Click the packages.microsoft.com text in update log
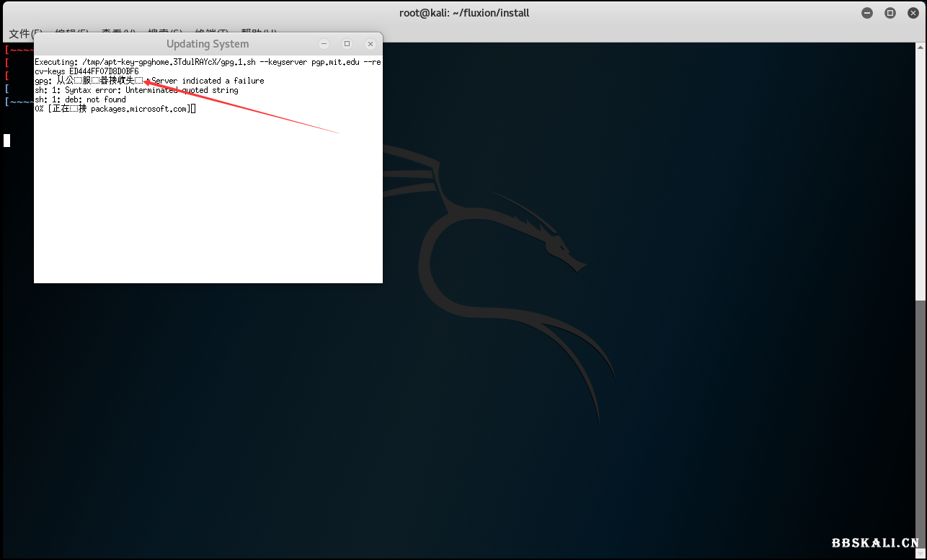The width and height of the screenshot is (927, 560). point(138,109)
